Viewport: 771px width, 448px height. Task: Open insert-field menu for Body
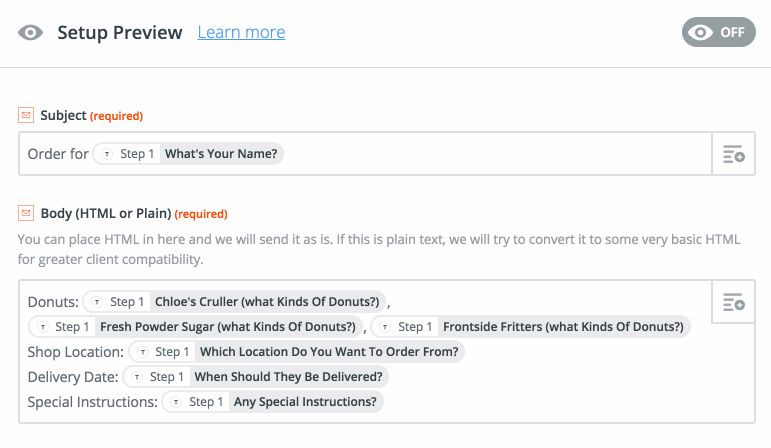733,302
